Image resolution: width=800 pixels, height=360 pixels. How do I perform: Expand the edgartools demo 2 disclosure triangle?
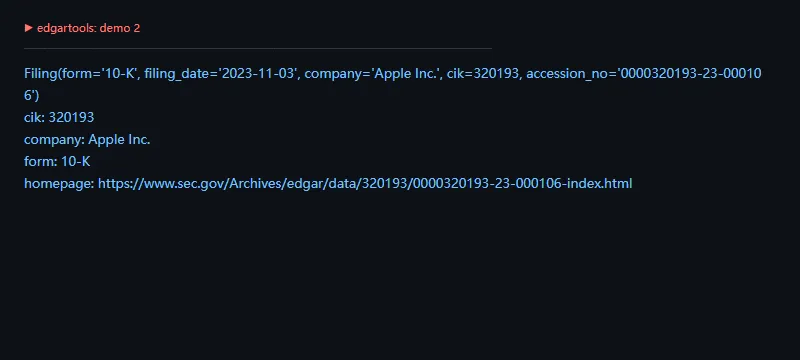click(29, 28)
